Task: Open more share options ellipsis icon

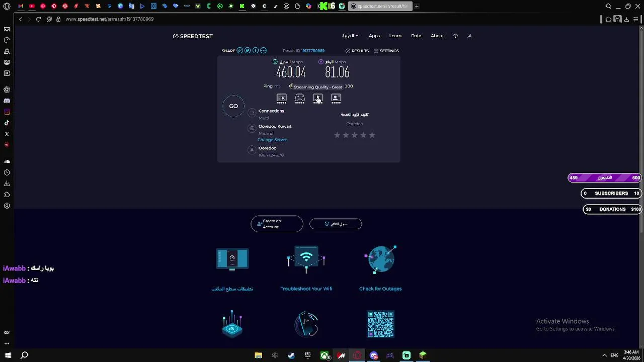Action: pos(263,51)
